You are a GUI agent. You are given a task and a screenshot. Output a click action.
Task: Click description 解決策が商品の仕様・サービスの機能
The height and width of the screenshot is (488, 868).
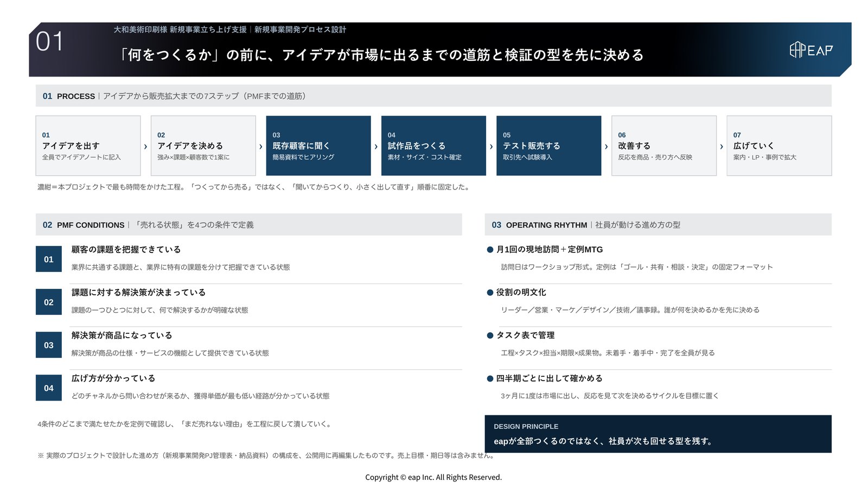click(170, 353)
